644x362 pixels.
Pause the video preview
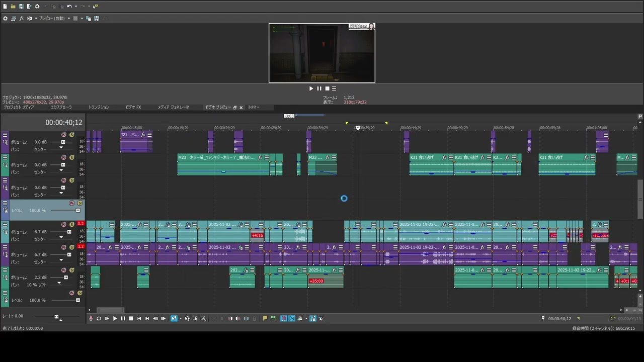pos(319,88)
